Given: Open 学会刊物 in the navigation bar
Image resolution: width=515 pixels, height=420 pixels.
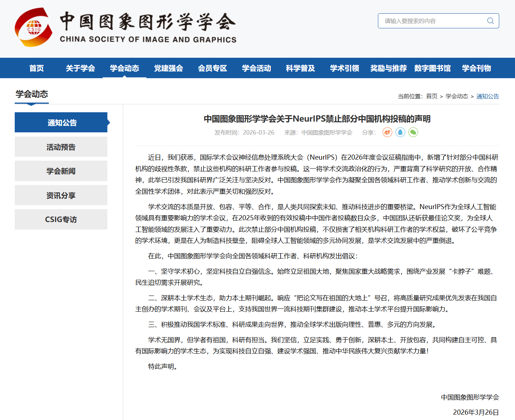Looking at the screenshot, I should 476,68.
